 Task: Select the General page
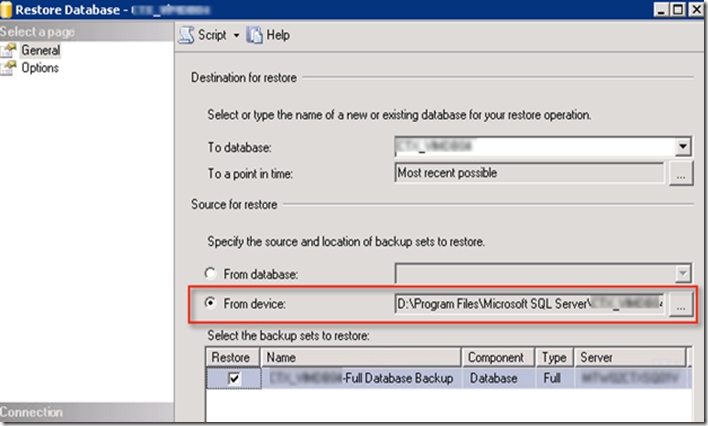pos(41,50)
